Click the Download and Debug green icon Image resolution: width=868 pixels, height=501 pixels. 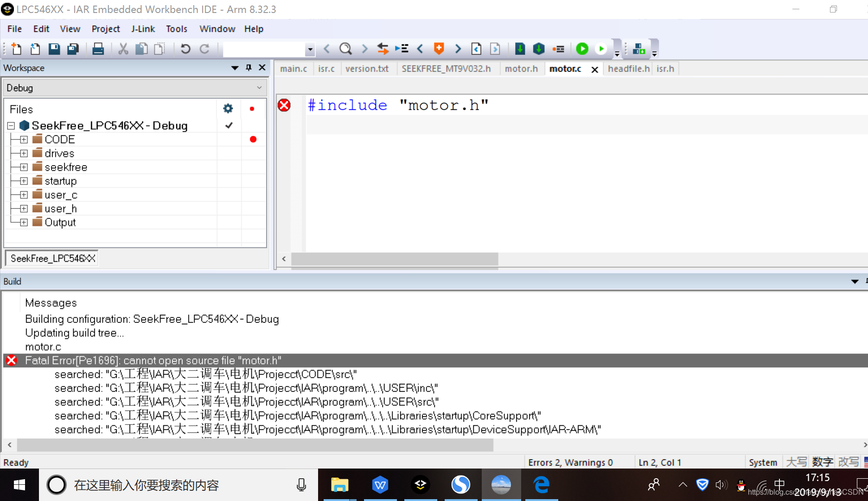582,49
